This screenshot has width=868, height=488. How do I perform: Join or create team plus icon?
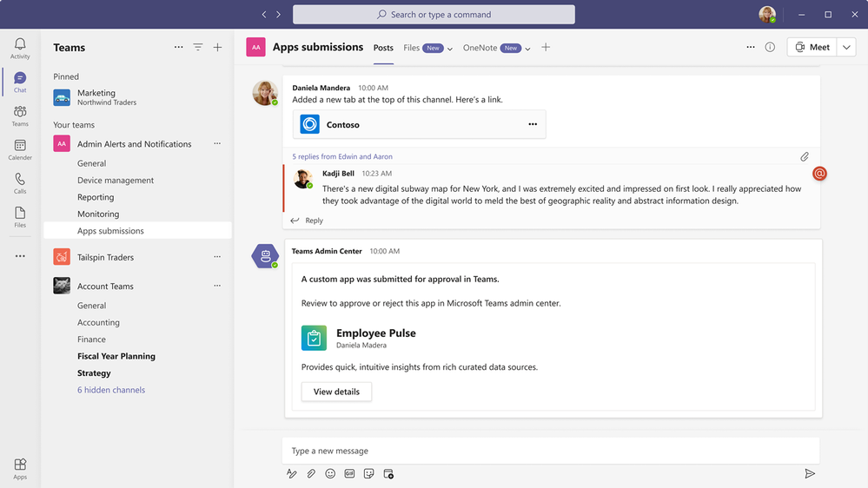coord(217,47)
